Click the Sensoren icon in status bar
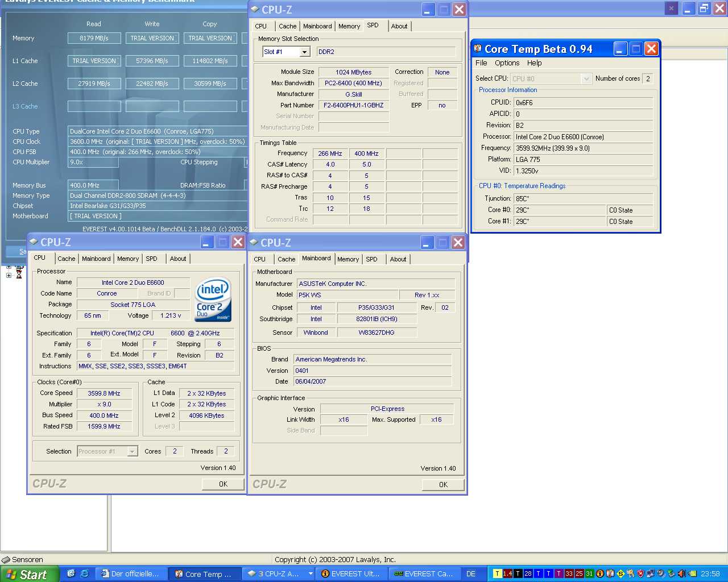Image resolution: width=728 pixels, height=582 pixels. click(6, 560)
